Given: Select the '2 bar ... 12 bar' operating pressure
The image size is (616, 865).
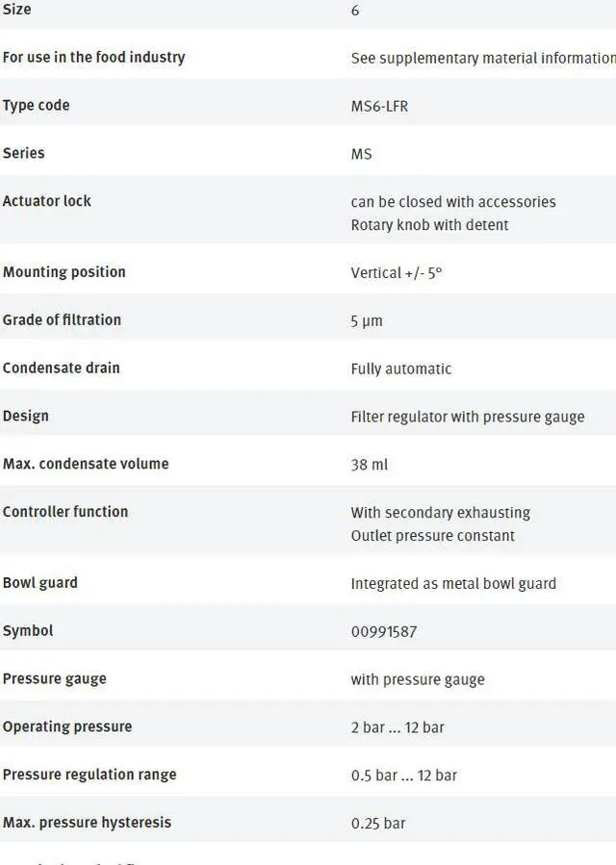Looking at the screenshot, I should point(398,727).
